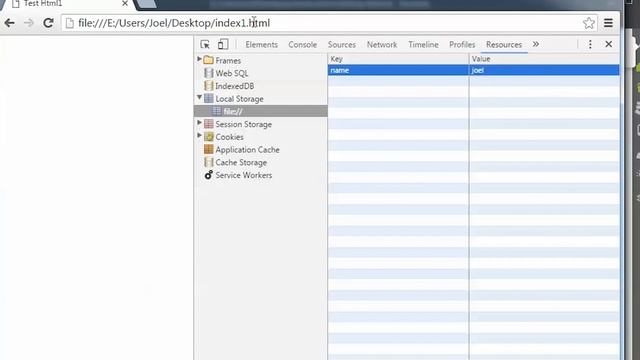
Task: Show more DevTools tabs with the chevron
Action: coord(536,44)
